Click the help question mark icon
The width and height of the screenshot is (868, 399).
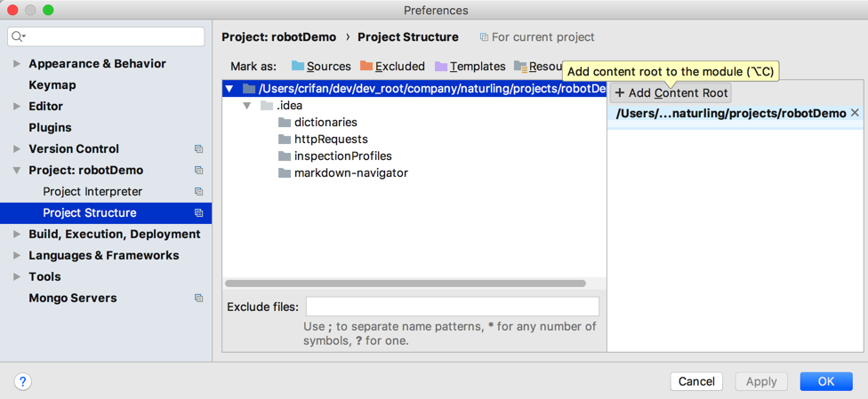[23, 381]
